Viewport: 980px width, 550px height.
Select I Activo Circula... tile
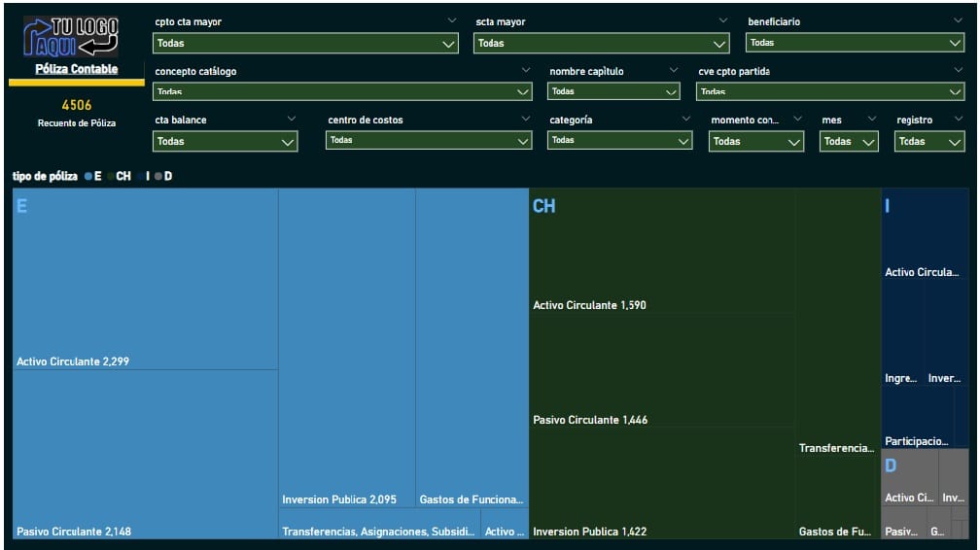[925, 235]
